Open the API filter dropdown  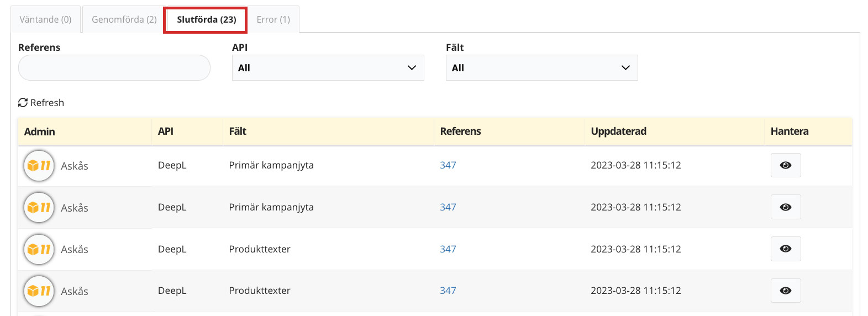click(x=328, y=68)
